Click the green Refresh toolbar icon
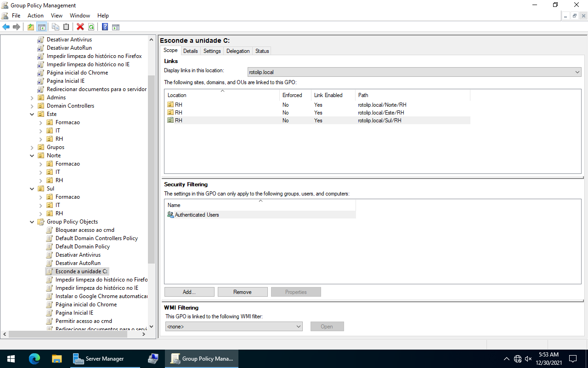 [91, 27]
